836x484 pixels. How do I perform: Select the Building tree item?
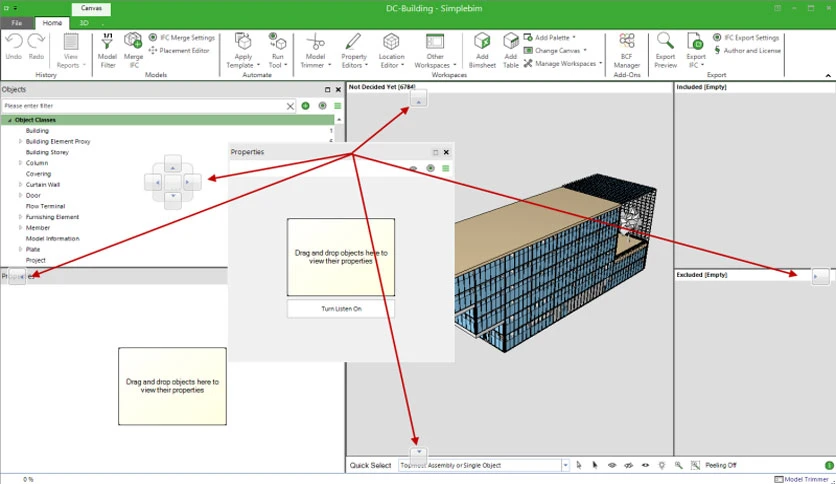(x=37, y=131)
